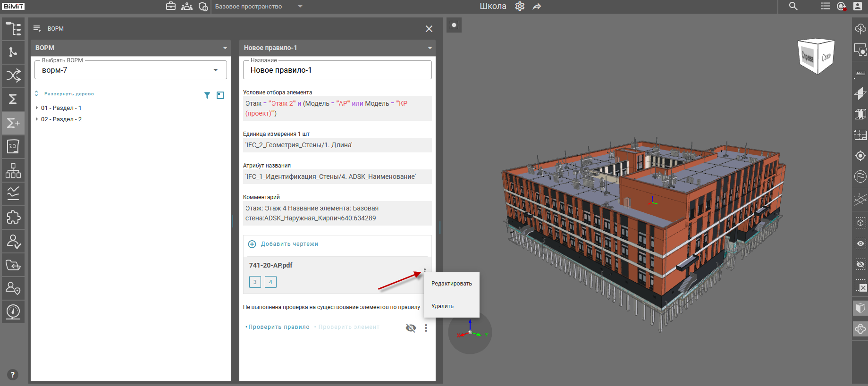Click the Добавить чертежи link
868x386 pixels.
(289, 244)
